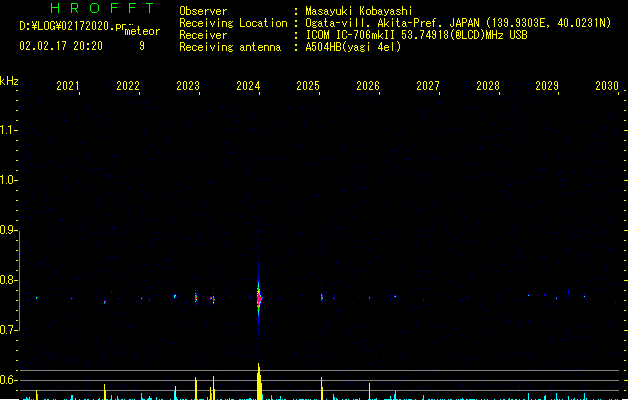
Task: Click the 0.9 frequency axis label
Action: [7, 230]
